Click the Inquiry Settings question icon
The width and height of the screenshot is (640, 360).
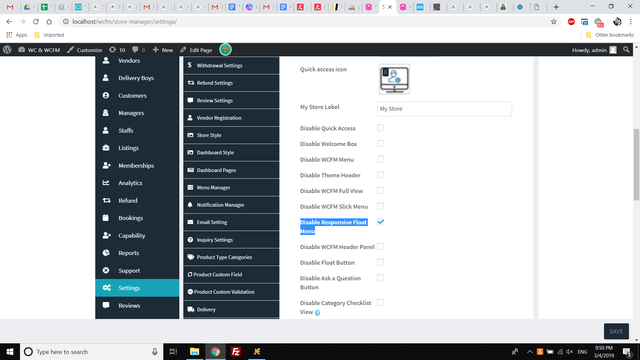[190, 240]
